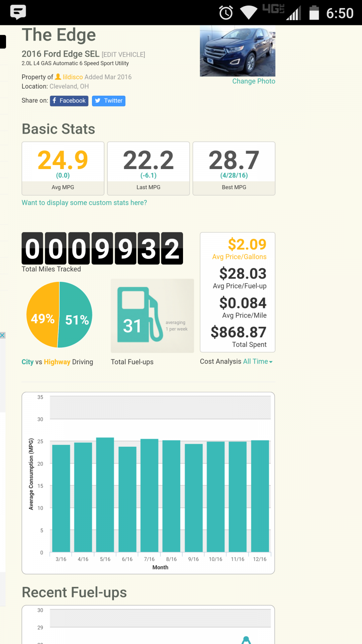Open lildisco profile link

pos(73,77)
